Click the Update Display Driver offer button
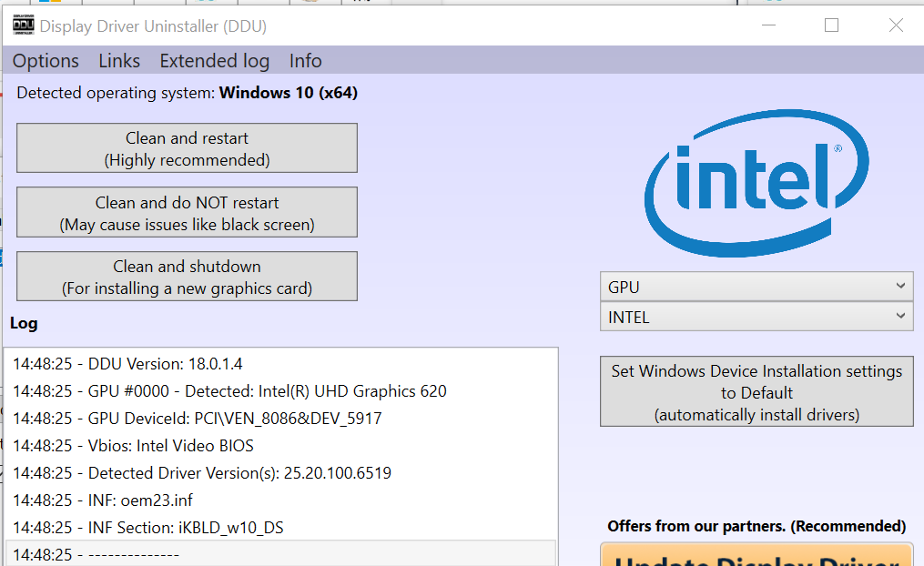This screenshot has width=924, height=566. click(756, 555)
